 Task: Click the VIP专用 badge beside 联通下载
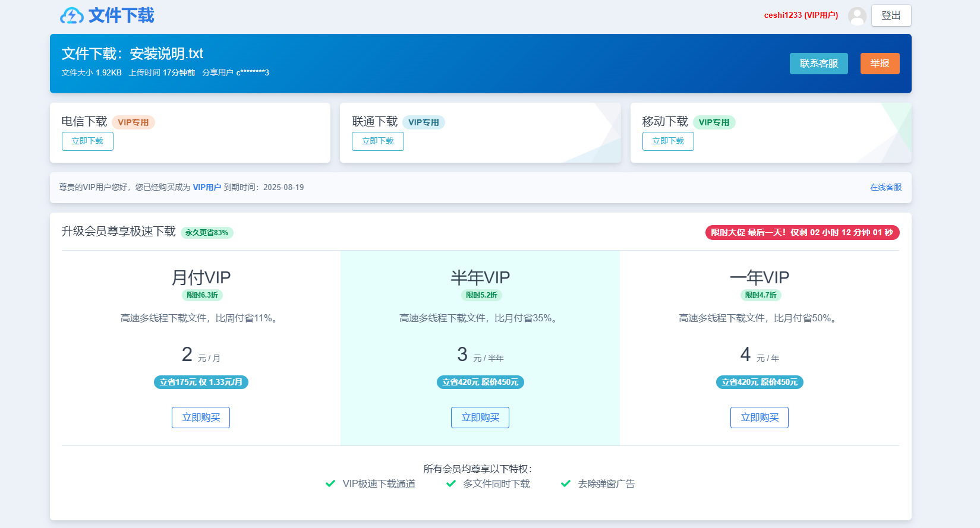pyautogui.click(x=424, y=122)
